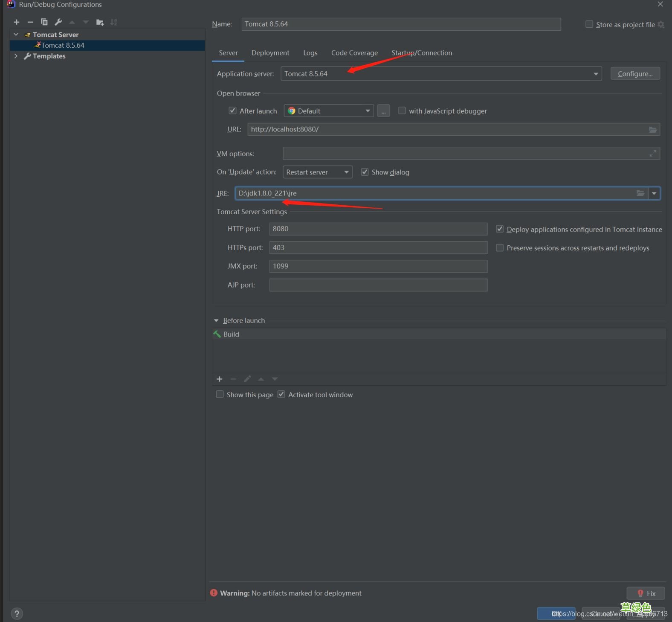Add a Before launch task
The image size is (672, 622).
(220, 379)
